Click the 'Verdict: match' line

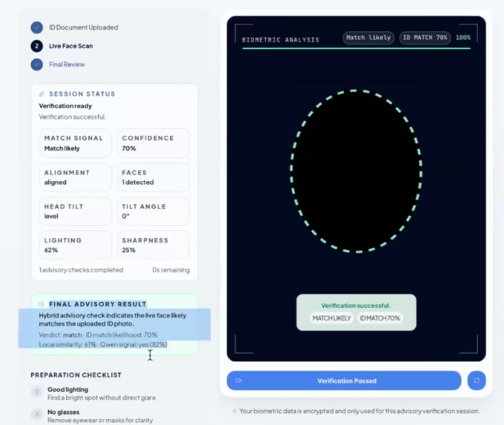pos(98,335)
